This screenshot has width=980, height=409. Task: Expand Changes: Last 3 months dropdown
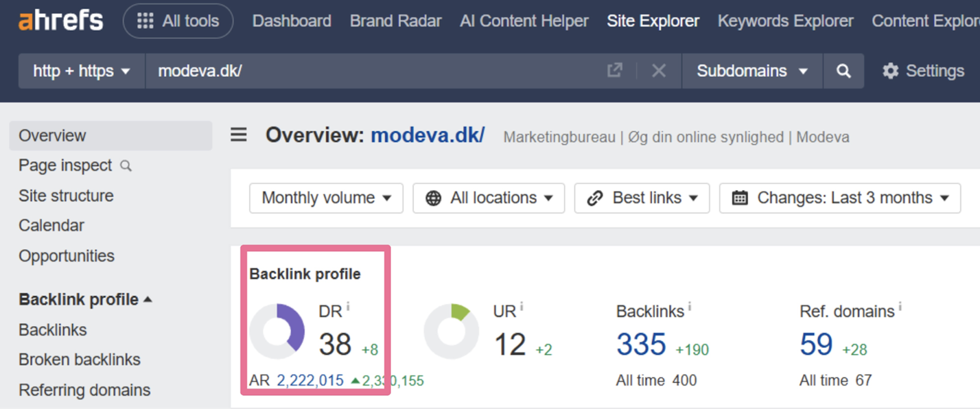pos(840,198)
